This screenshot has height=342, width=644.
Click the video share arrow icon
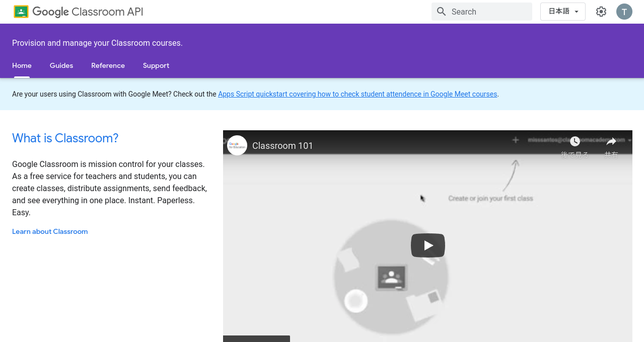[611, 141]
